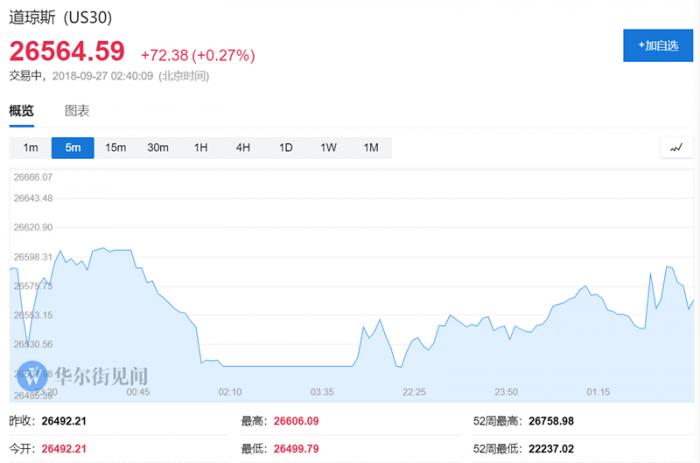Switch chart to 30m interval

click(x=158, y=148)
